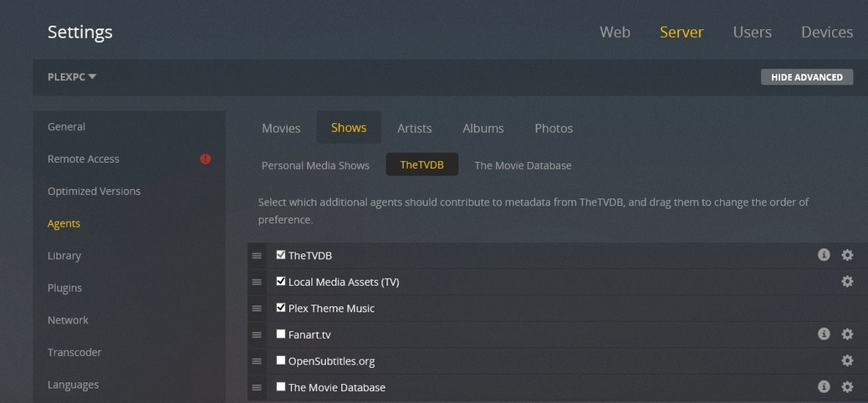Click the Hide Advanced button
This screenshot has height=403, width=868.
(807, 77)
